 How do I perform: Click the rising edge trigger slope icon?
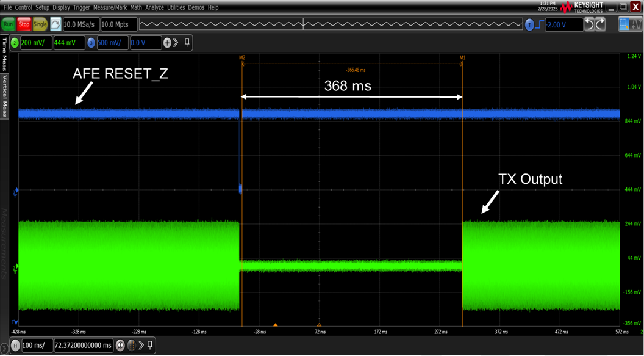click(x=539, y=24)
